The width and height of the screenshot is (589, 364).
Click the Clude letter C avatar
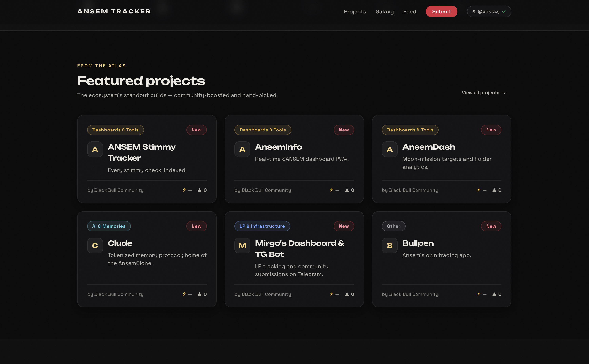click(95, 246)
